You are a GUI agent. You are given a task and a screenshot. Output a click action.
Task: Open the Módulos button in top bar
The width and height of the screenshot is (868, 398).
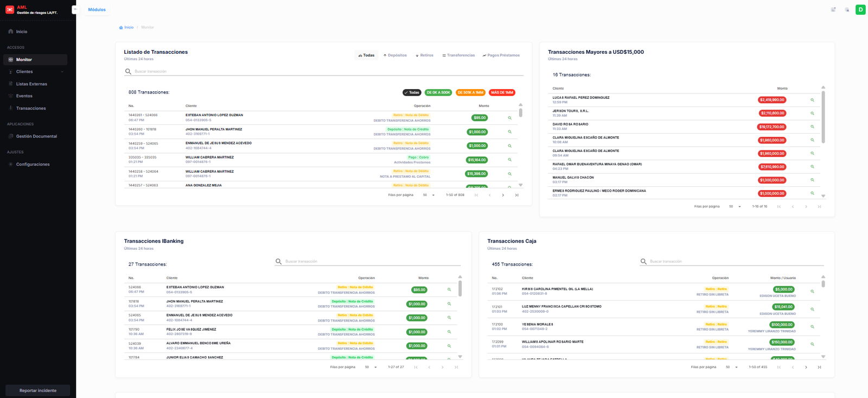click(x=97, y=10)
